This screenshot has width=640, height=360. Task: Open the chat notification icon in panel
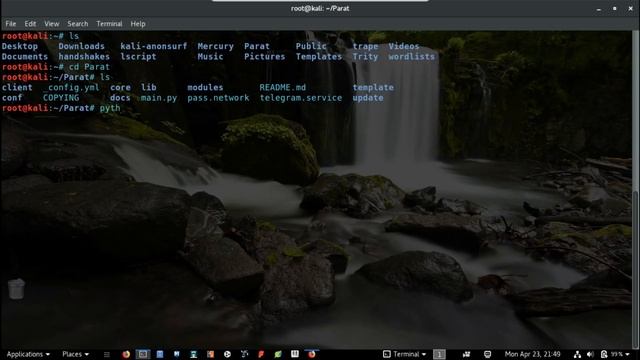pos(487,354)
